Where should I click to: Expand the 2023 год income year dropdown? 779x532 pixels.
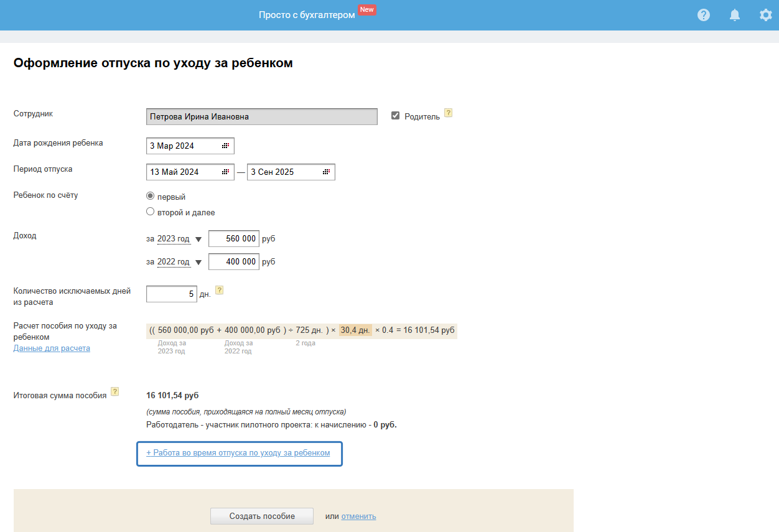(x=198, y=239)
